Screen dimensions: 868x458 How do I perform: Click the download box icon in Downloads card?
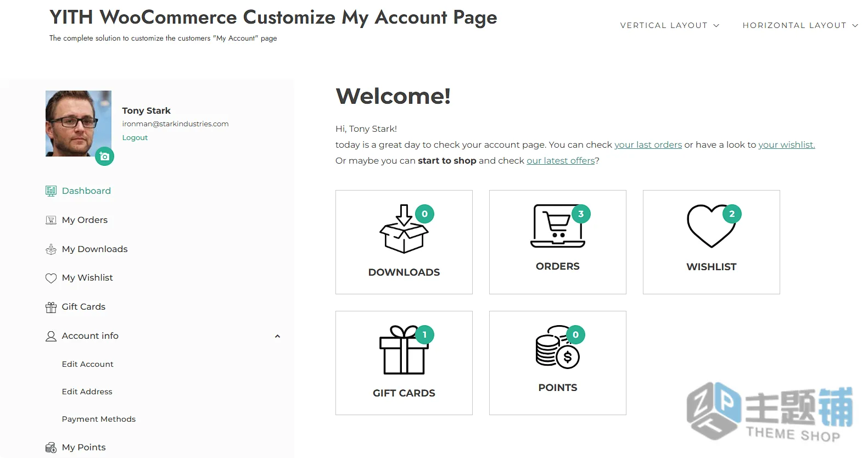pos(404,229)
